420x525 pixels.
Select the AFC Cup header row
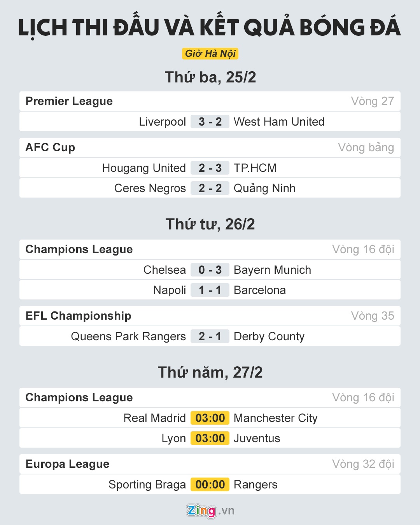(210, 147)
